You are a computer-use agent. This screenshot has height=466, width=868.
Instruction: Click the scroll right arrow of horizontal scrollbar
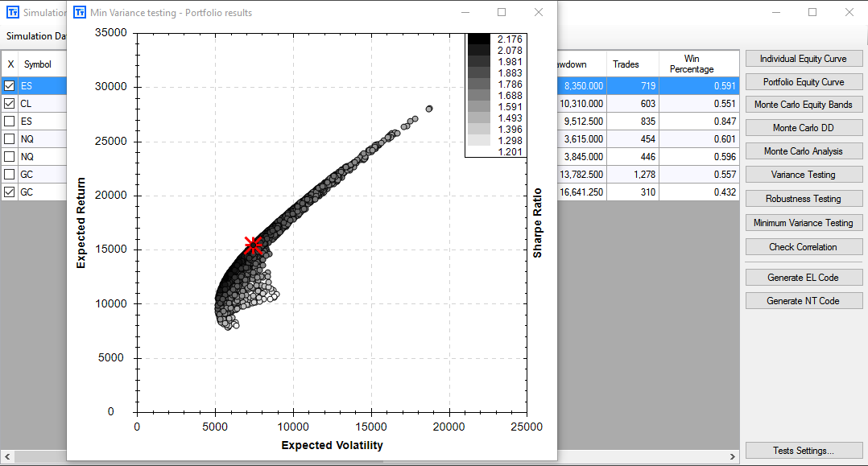[x=733, y=456]
